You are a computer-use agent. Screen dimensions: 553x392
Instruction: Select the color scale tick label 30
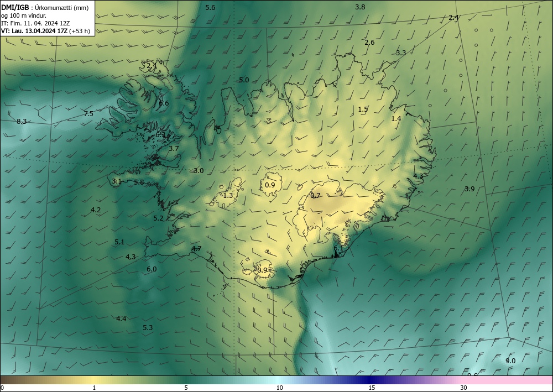[x=464, y=388]
